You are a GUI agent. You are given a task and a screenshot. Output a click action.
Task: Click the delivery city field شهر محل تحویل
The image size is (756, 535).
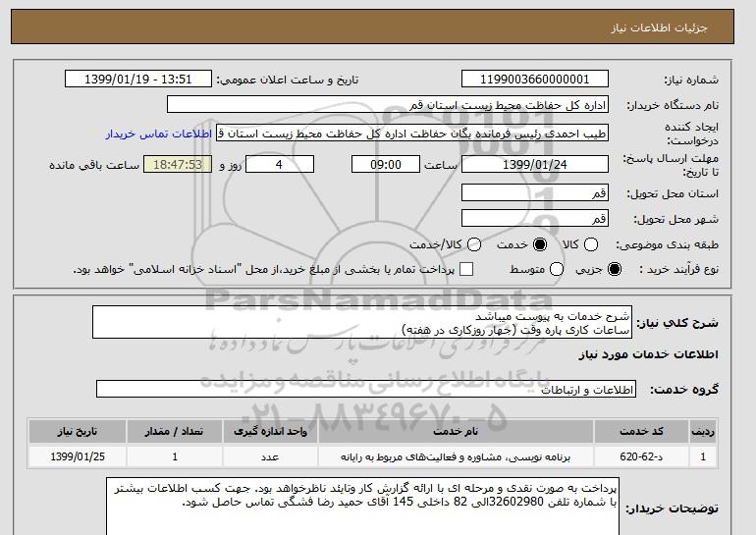pos(535,218)
